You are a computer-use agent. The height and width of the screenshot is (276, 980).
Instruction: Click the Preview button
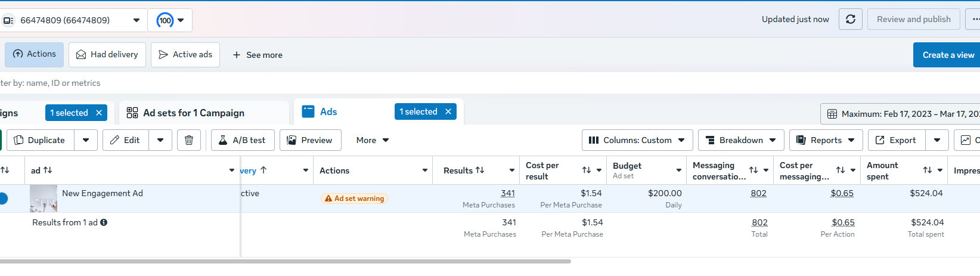(310, 140)
